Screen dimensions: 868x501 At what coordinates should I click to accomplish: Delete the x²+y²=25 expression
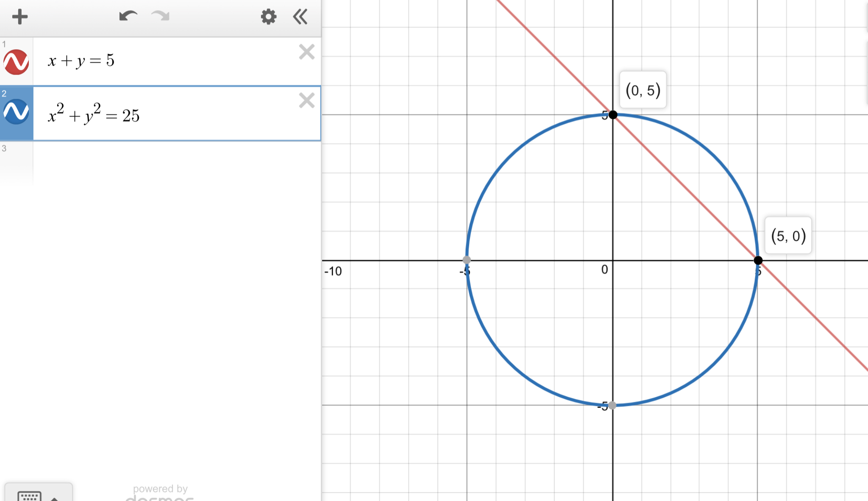306,101
